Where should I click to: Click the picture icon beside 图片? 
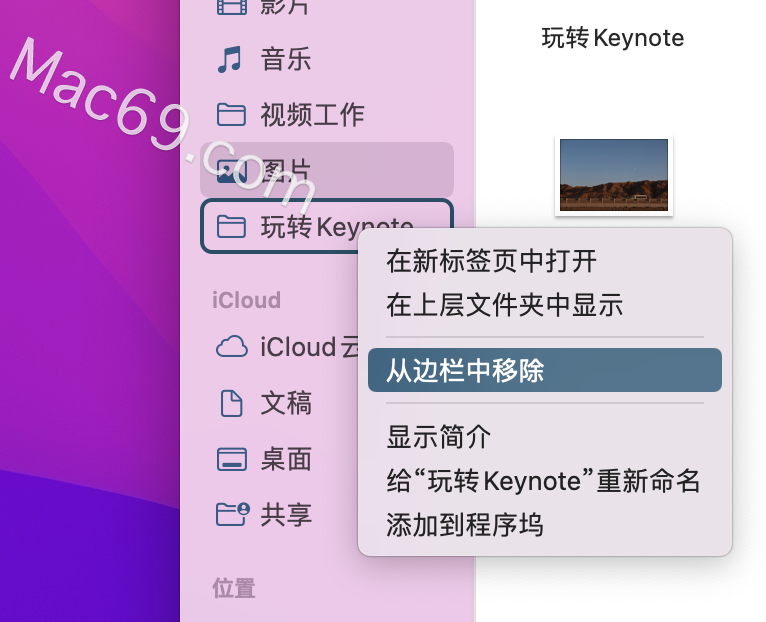[x=232, y=171]
